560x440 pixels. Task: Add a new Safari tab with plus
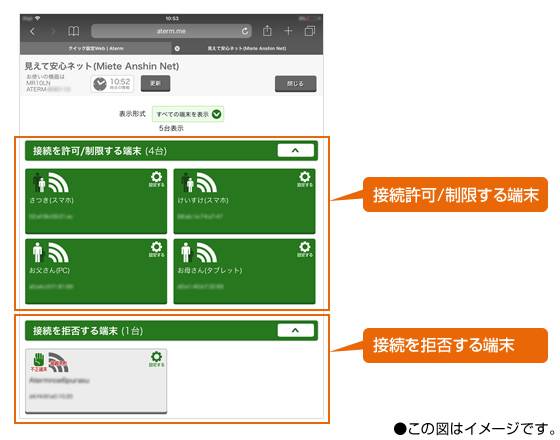pyautogui.click(x=288, y=31)
